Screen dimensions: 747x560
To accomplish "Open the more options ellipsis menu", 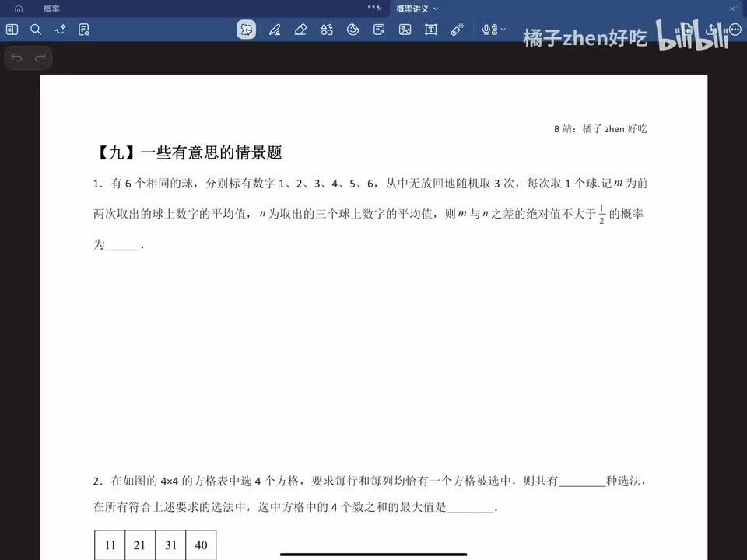I will click(735, 30).
